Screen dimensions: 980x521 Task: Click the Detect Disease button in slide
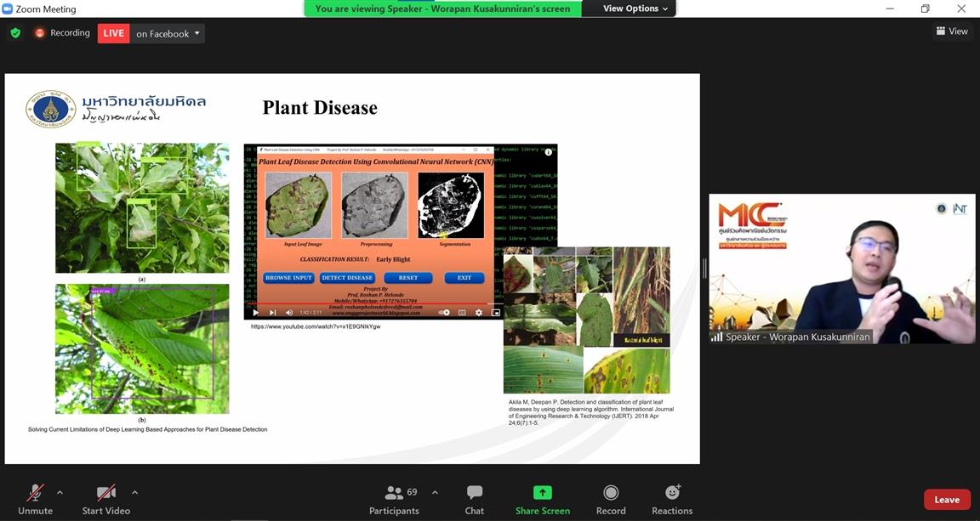(x=347, y=278)
